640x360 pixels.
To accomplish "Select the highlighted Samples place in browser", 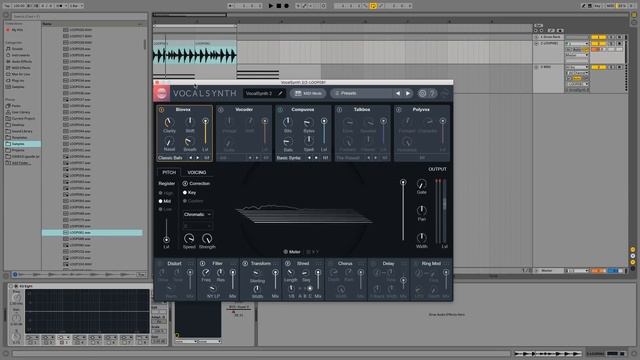I will 22,144.
